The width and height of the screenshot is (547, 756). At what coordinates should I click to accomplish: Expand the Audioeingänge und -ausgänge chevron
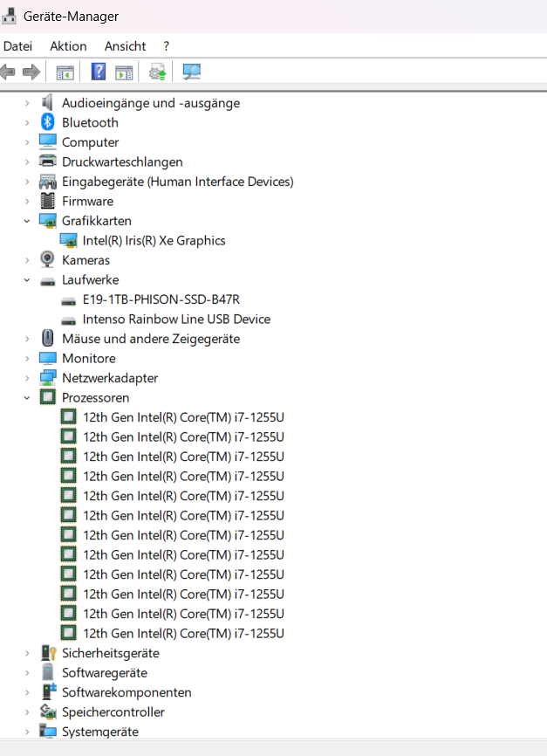(x=27, y=103)
